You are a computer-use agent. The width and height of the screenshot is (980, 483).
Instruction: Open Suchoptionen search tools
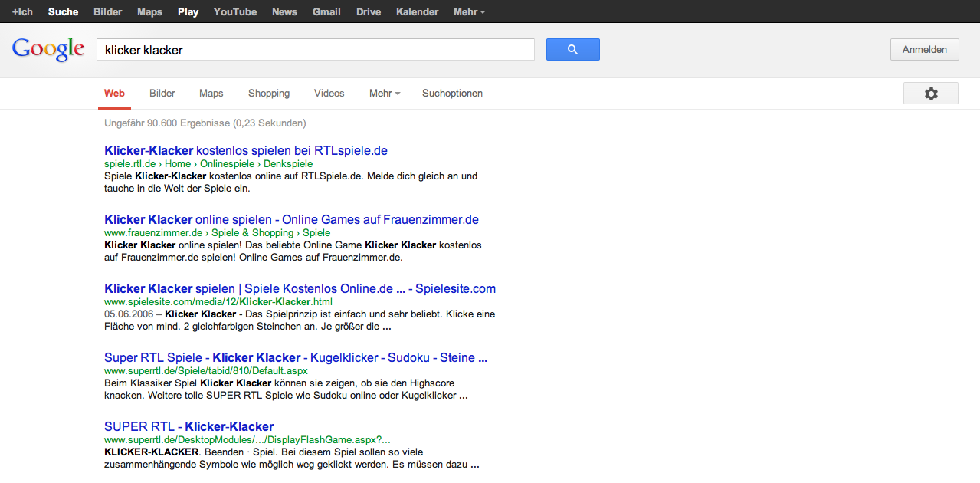(x=452, y=94)
